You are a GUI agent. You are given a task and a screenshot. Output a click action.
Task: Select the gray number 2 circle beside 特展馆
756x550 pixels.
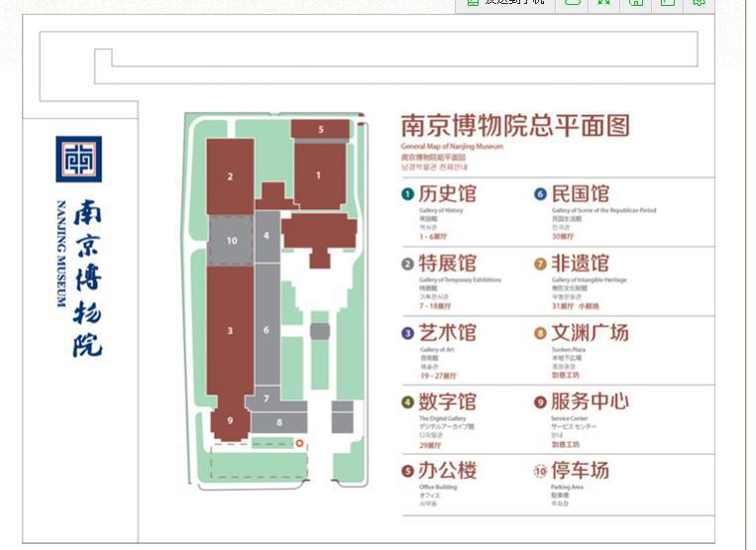pos(407,264)
